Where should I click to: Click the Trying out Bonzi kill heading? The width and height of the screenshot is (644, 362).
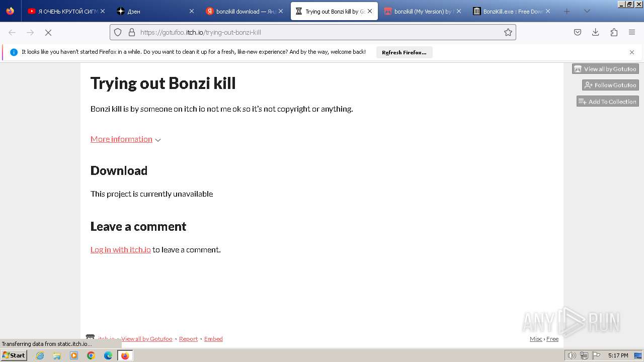[x=163, y=83]
